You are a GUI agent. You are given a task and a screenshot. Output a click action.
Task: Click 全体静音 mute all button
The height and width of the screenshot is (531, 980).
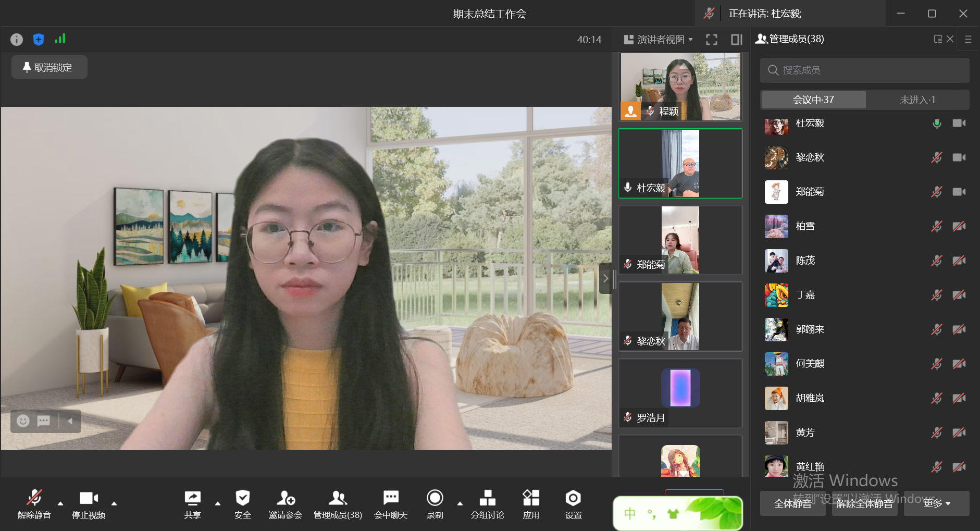coord(793,503)
